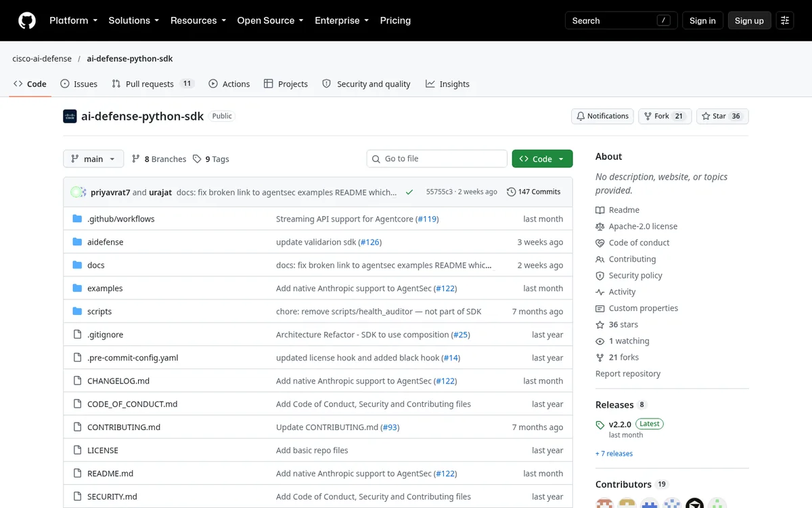Open the CHANGELOG.md file

(x=118, y=381)
